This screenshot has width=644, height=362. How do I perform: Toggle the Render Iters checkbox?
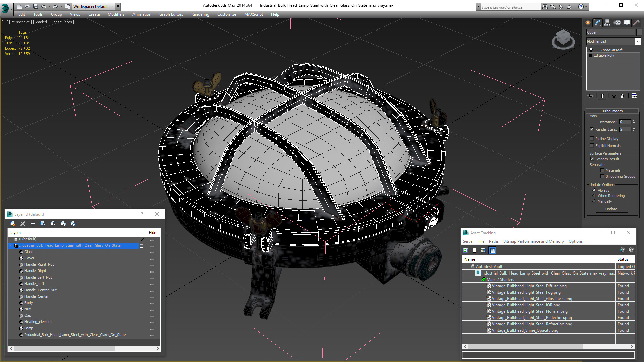pos(592,129)
